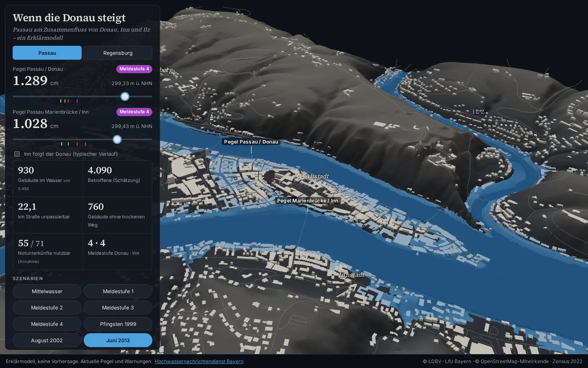The height and width of the screenshot is (368, 588).
Task: Activate the Juni 2013 scenario
Action: [118, 341]
